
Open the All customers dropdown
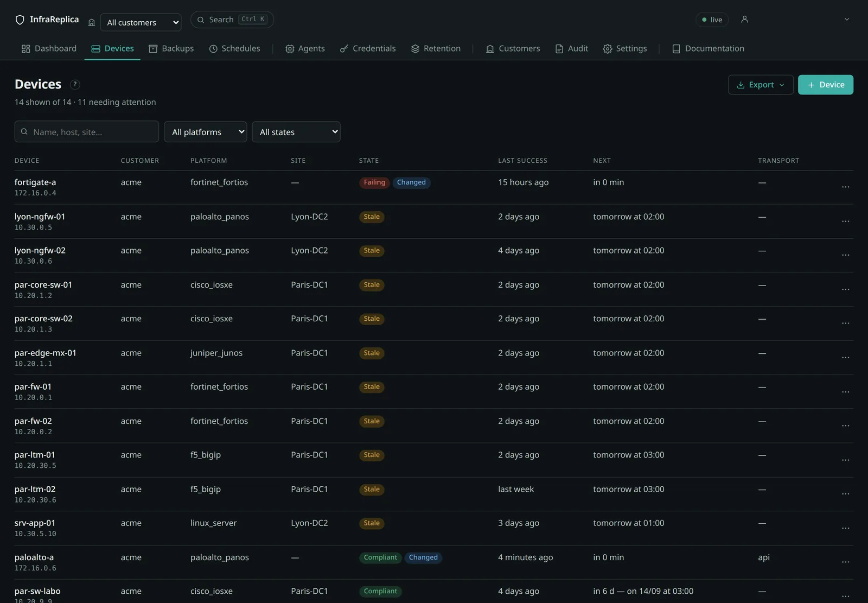pyautogui.click(x=141, y=22)
